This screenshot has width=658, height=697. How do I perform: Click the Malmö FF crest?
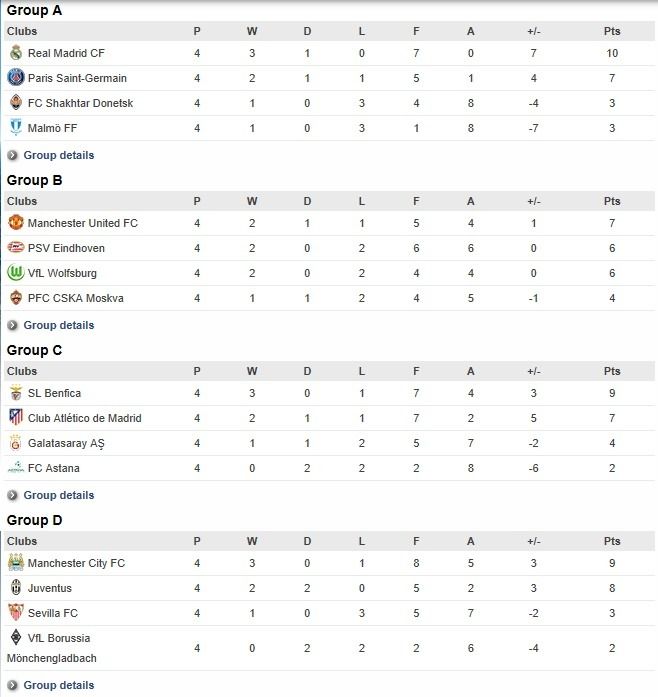16,128
